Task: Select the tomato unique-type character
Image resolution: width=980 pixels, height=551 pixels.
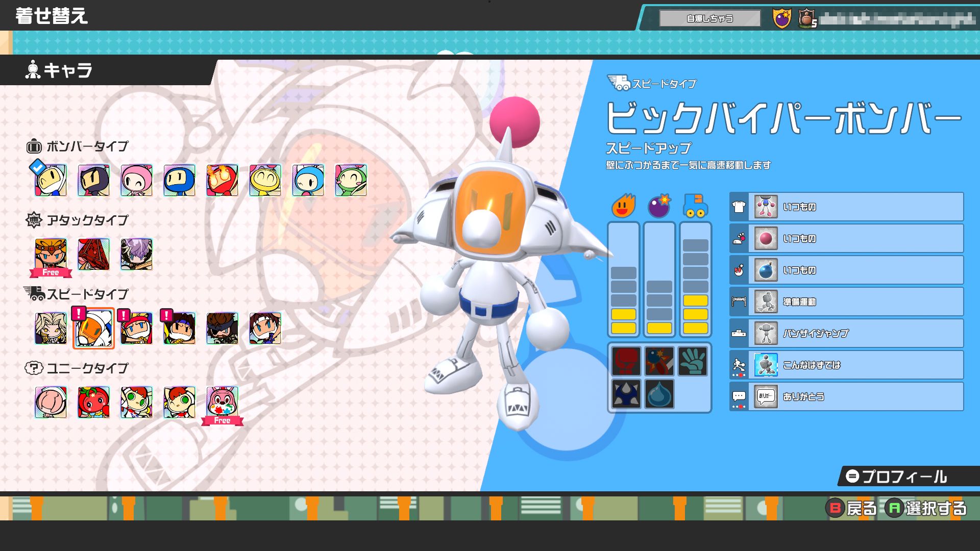Action: [93, 402]
